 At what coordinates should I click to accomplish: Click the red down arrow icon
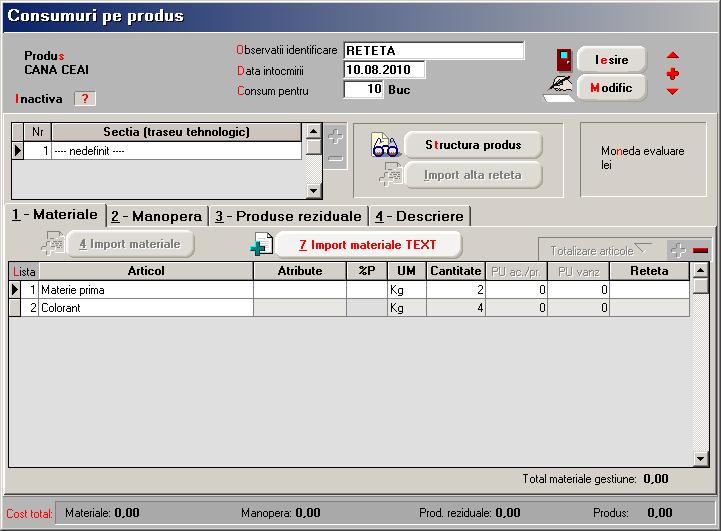pos(673,91)
